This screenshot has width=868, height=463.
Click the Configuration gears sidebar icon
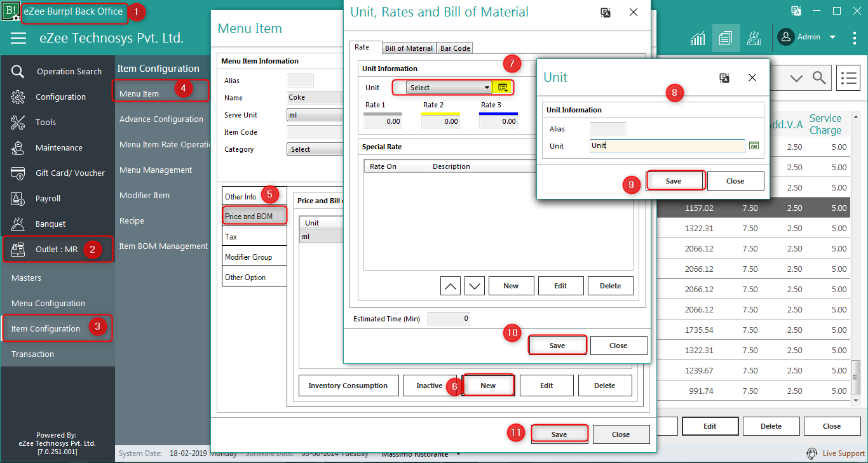pyautogui.click(x=18, y=97)
